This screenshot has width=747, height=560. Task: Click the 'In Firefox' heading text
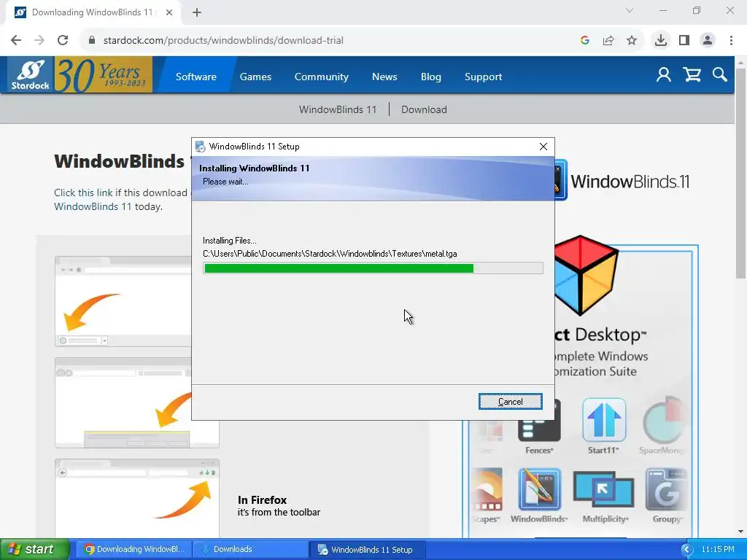pyautogui.click(x=262, y=500)
